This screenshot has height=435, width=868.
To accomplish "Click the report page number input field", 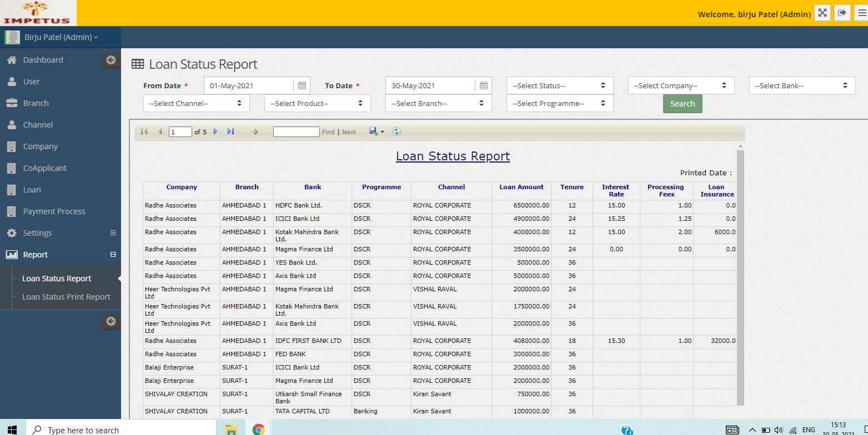I will point(180,132).
